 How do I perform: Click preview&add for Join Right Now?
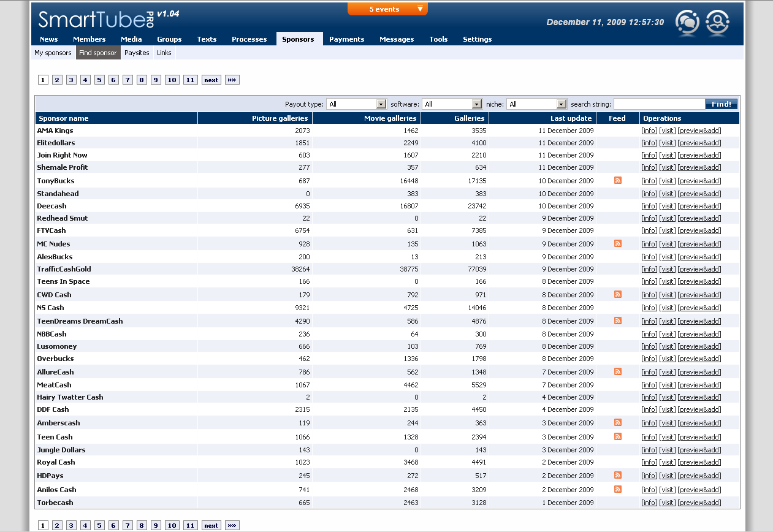click(x=699, y=155)
